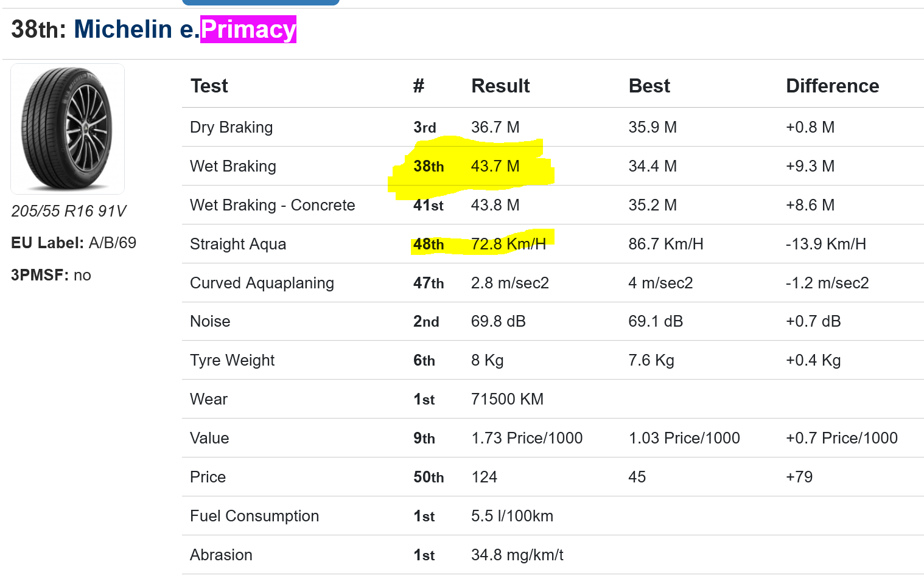Click the Result column header
Viewport: 924px width, 584px height.
coord(500,86)
